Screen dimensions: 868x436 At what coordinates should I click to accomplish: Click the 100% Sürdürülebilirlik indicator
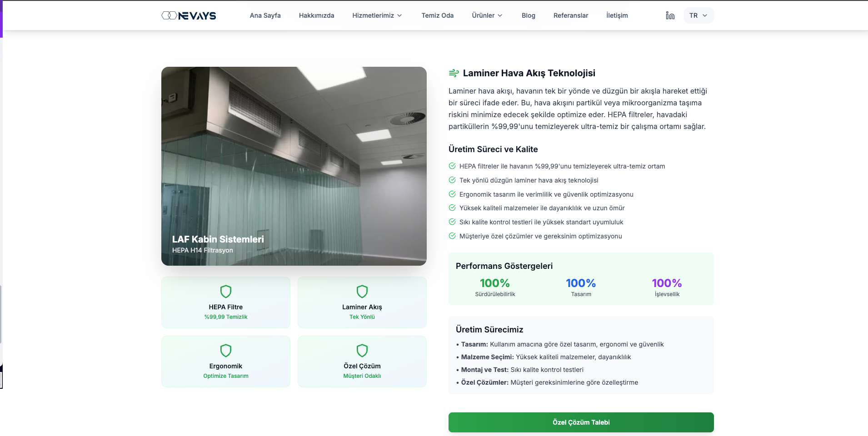495,287
